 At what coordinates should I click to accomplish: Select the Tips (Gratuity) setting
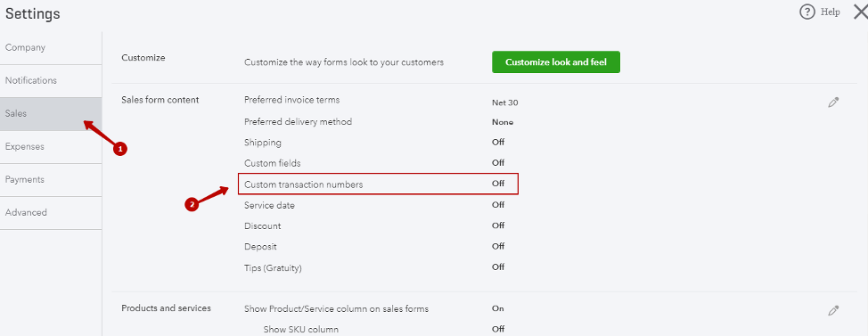pyautogui.click(x=273, y=268)
